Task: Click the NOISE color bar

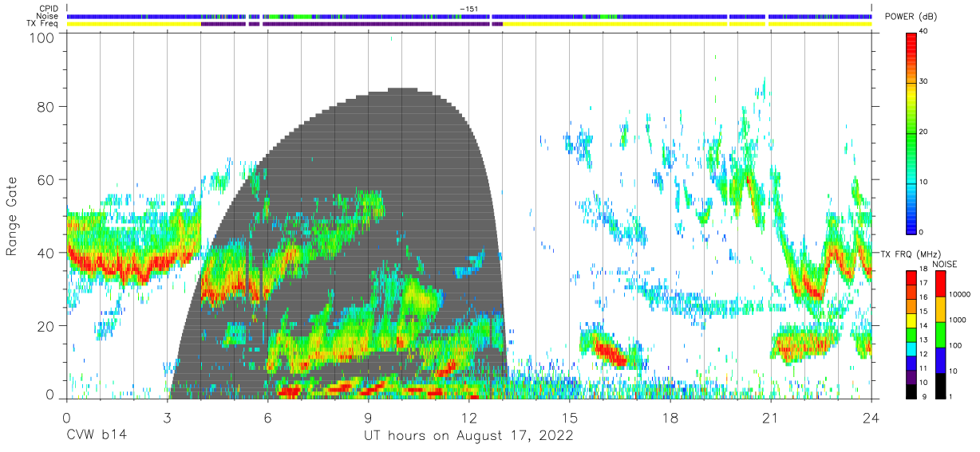Action: tap(940, 334)
